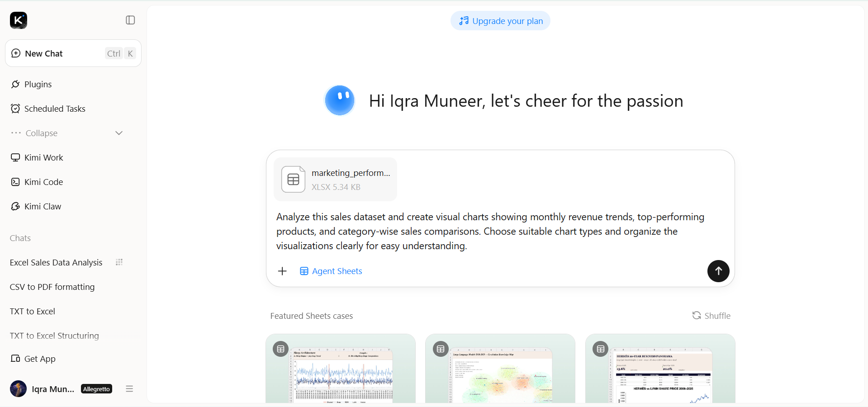The height and width of the screenshot is (407, 868).
Task: Click the Kimi logo icon
Action: point(19,20)
